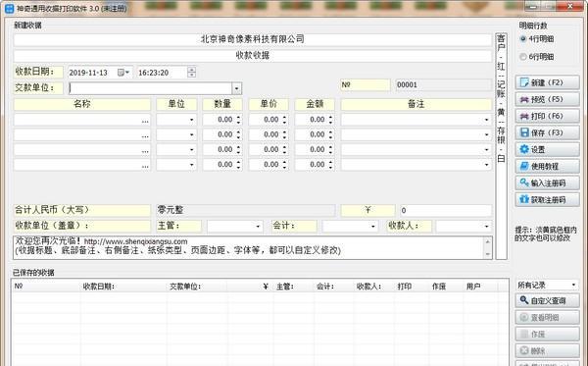This screenshot has width=588, height=366.
Task: Click the receipt number 00001 field
Action: (443, 84)
